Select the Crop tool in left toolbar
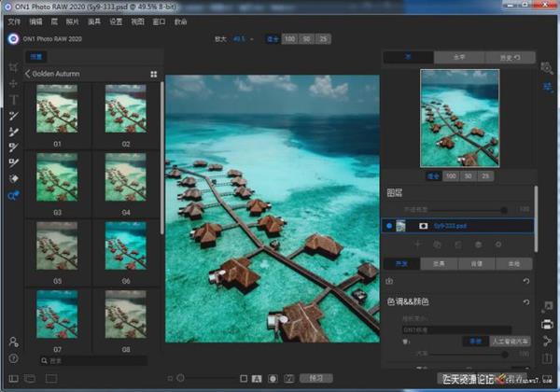Image resolution: width=560 pixels, height=392 pixels. click(x=13, y=68)
